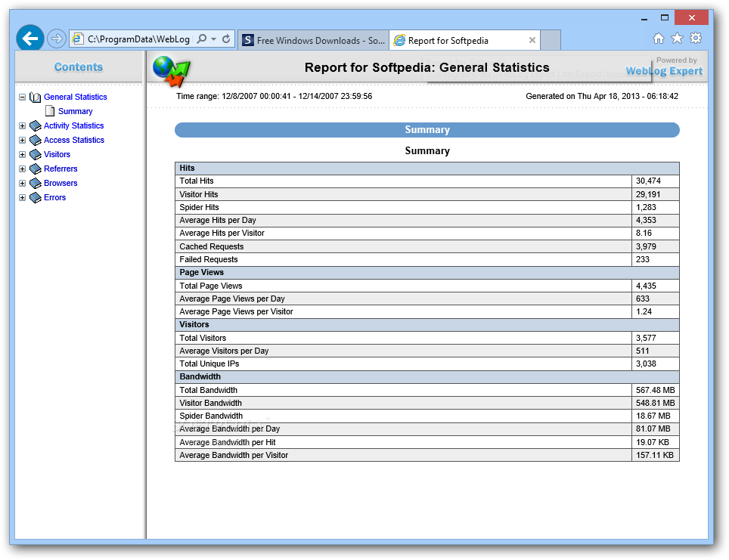
Task: Close the Report for Softpedia tab
Action: tap(532, 40)
